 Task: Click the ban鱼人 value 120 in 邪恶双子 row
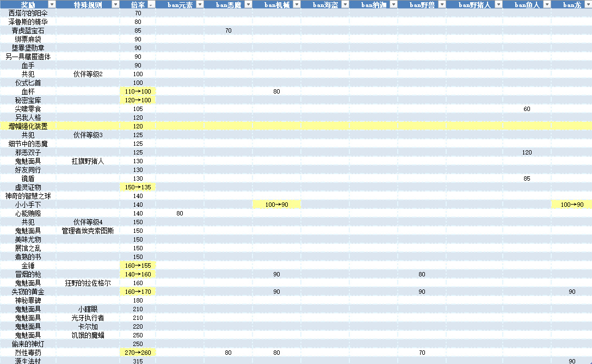click(527, 152)
